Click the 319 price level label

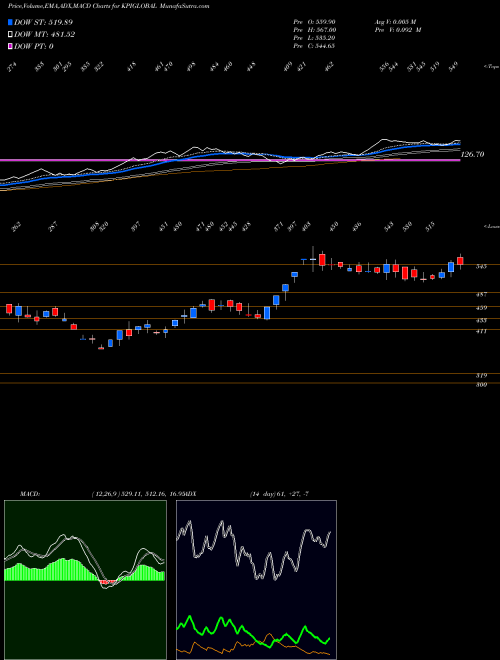tap(481, 375)
